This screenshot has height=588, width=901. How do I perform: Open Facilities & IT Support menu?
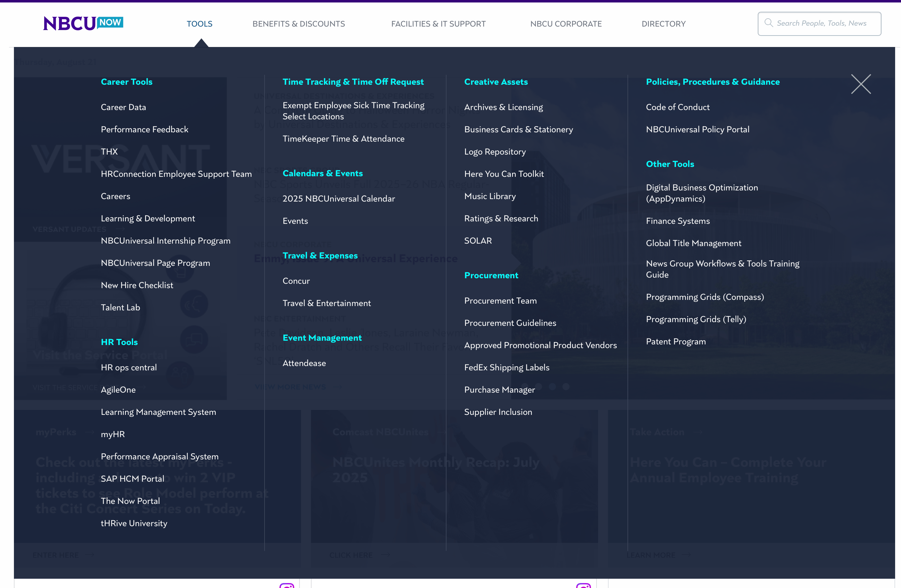point(438,24)
